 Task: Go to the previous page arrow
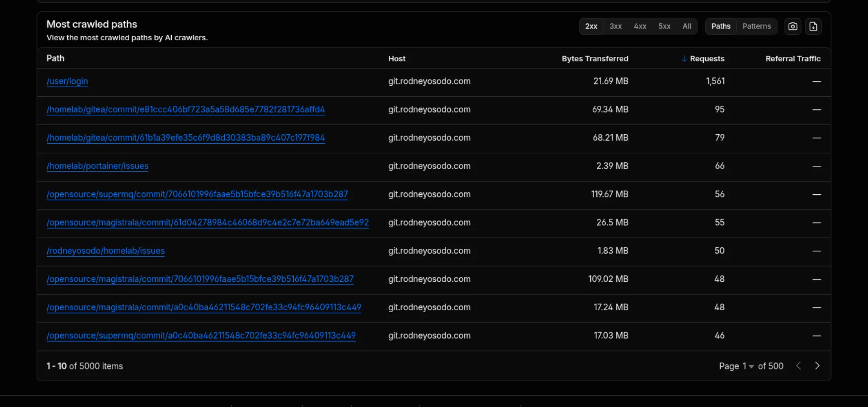tap(798, 366)
